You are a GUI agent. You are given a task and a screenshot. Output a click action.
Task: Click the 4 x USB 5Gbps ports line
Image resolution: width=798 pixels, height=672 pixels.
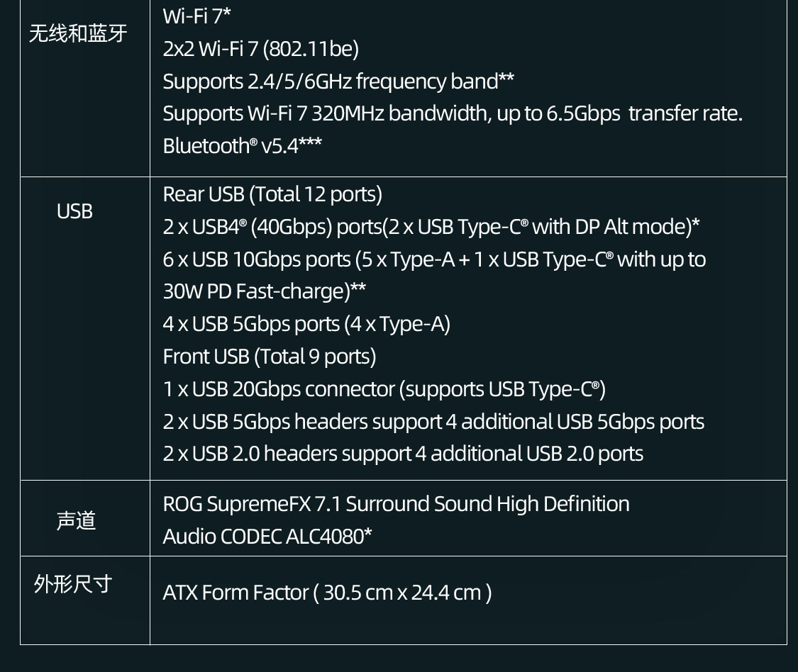pos(306,324)
